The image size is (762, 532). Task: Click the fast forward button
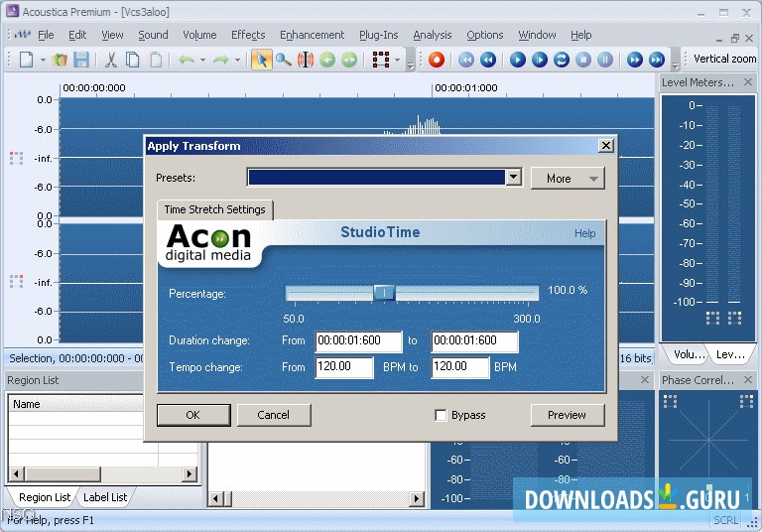pyautogui.click(x=635, y=60)
